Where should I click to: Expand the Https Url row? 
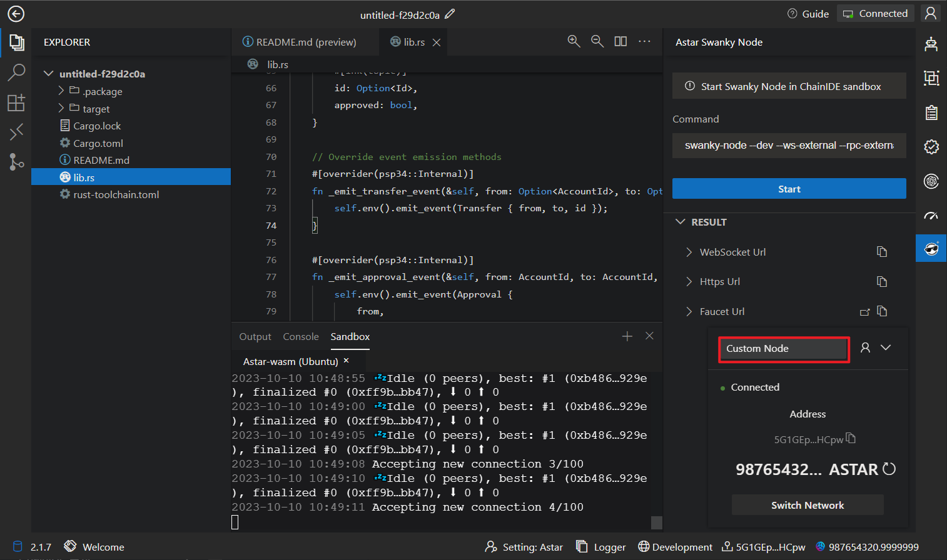[x=689, y=282]
